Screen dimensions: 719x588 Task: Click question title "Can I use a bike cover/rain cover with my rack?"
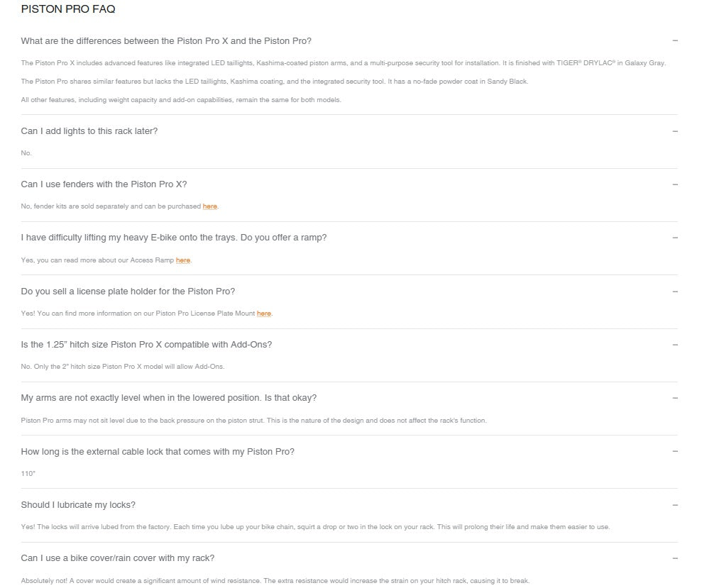coord(118,558)
